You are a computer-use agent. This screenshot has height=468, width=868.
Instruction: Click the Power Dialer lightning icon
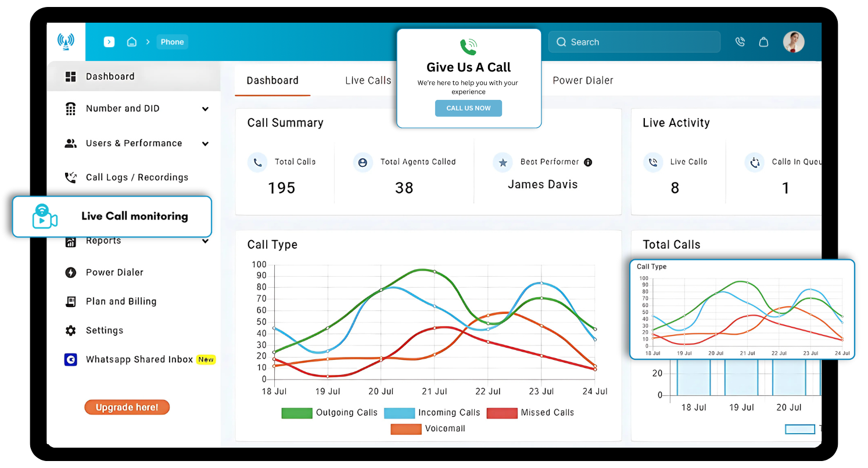coord(71,272)
